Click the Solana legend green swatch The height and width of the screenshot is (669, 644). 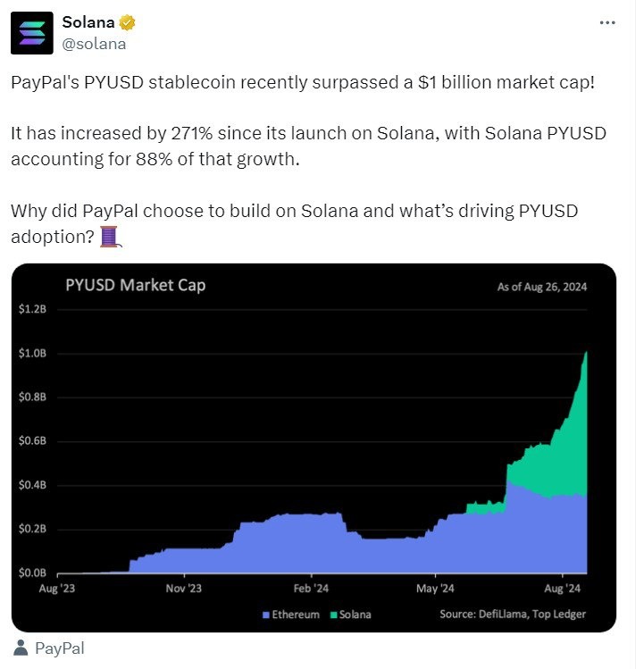pos(334,615)
